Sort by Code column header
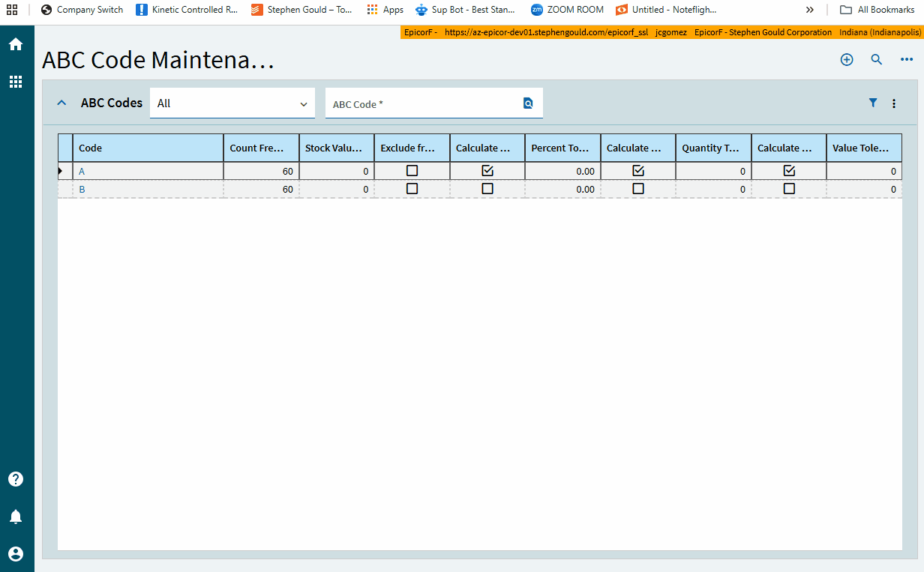 148,148
